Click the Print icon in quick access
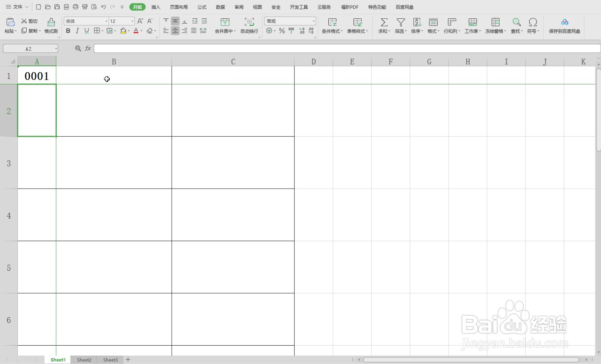 (x=76, y=7)
